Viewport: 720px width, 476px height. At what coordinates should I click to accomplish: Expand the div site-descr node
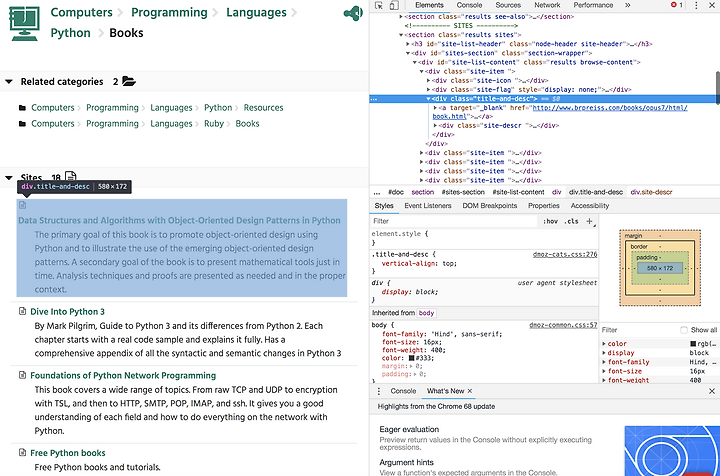point(435,125)
